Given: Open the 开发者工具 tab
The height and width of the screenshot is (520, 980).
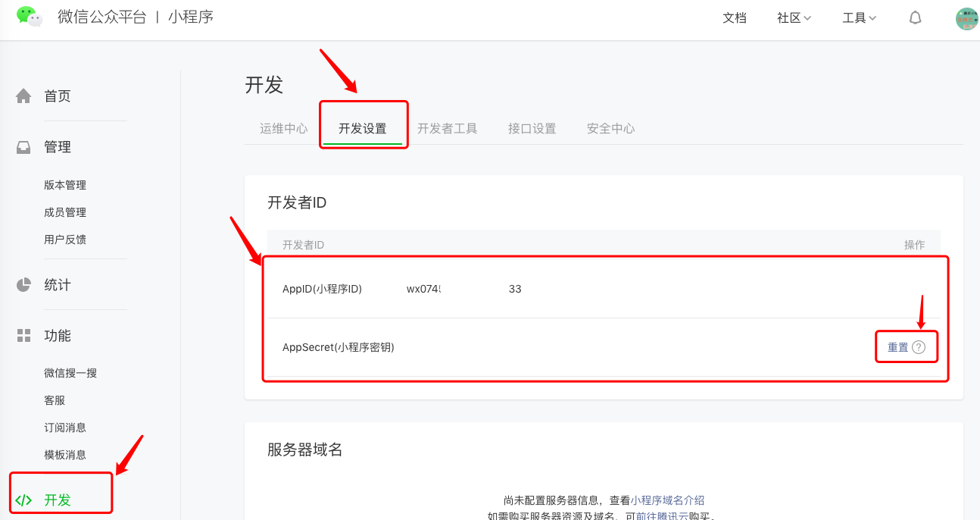Looking at the screenshot, I should [x=448, y=128].
